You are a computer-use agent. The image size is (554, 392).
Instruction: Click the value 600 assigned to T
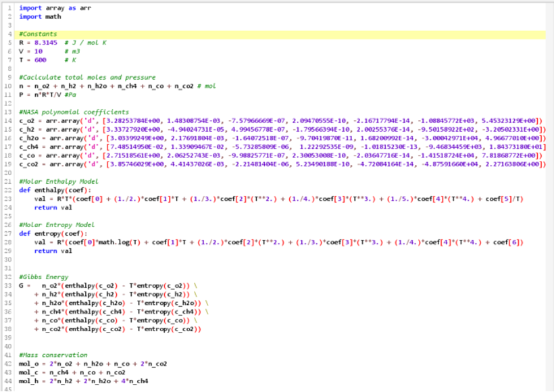(x=39, y=59)
